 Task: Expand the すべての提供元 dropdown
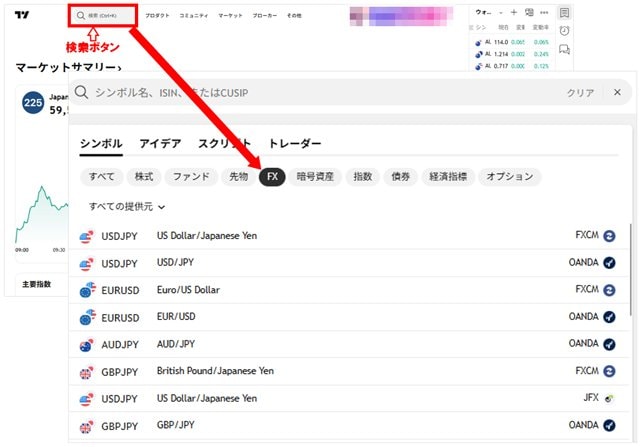127,207
